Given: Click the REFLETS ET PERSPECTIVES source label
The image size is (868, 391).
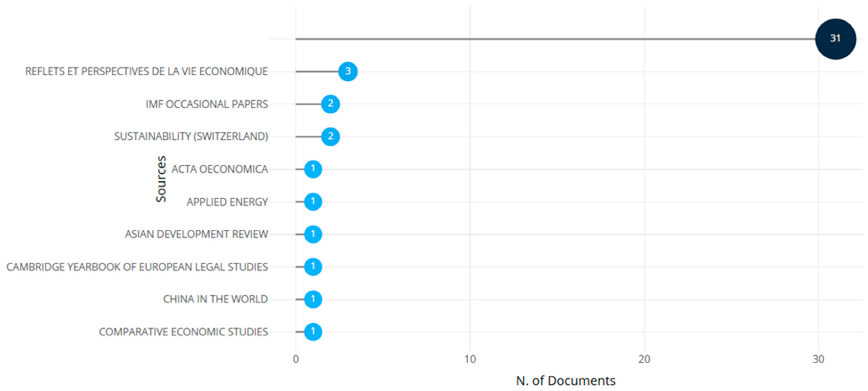Looking at the screenshot, I should tap(146, 71).
